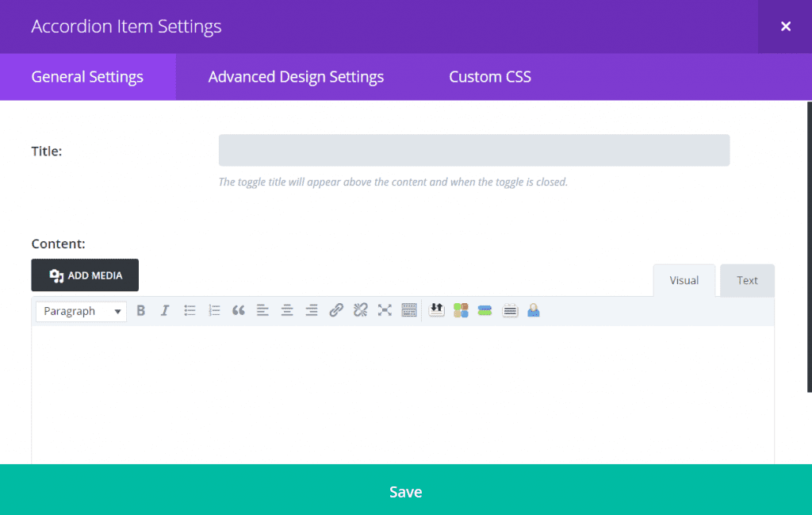The height and width of the screenshot is (515, 812).
Task: Click the Add Media button
Action: 84,275
